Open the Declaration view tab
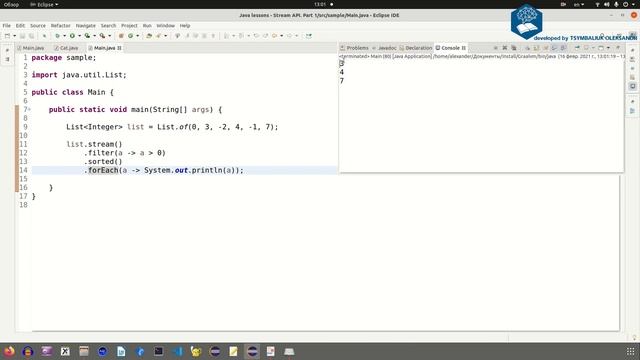 (x=416, y=48)
